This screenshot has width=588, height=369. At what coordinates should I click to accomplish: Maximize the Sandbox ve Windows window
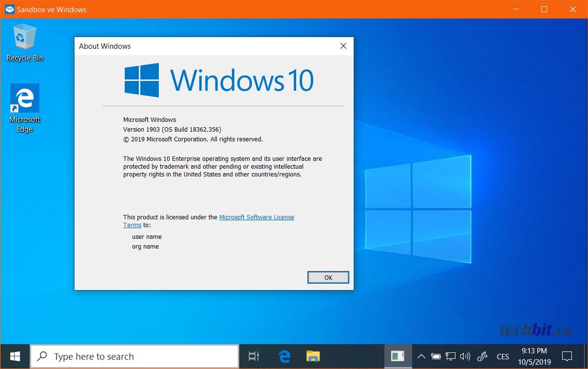(x=544, y=9)
